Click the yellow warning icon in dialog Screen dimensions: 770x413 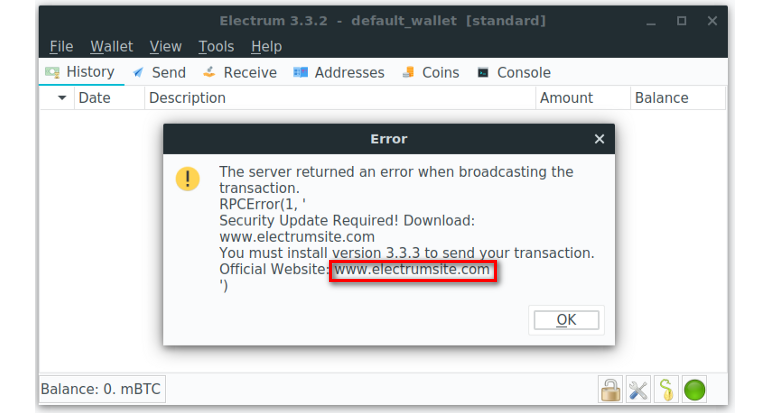pyautogui.click(x=188, y=179)
